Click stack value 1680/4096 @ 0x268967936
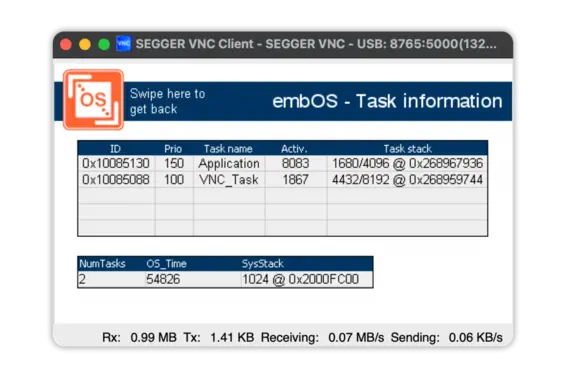 [407, 164]
